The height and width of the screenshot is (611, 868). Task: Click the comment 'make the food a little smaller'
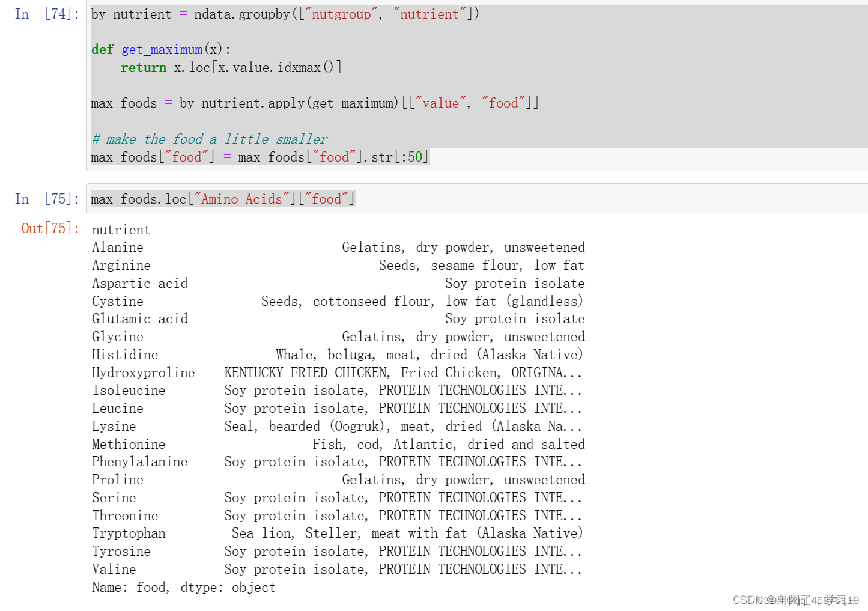(x=210, y=139)
